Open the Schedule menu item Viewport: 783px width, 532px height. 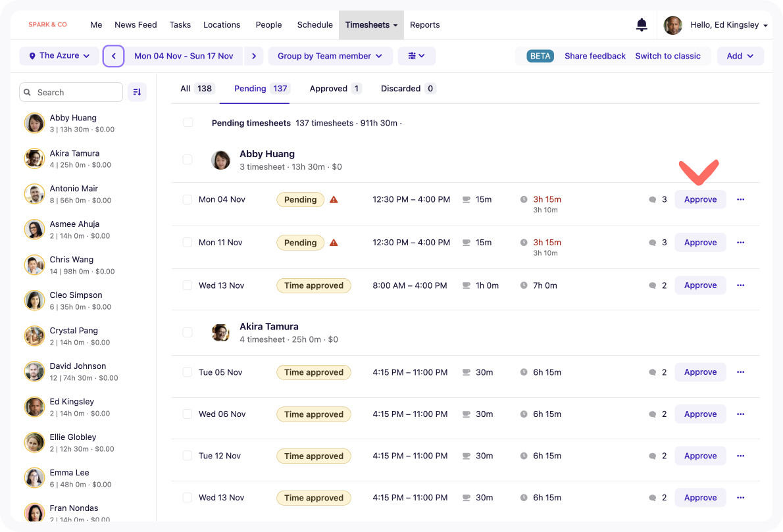315,25
